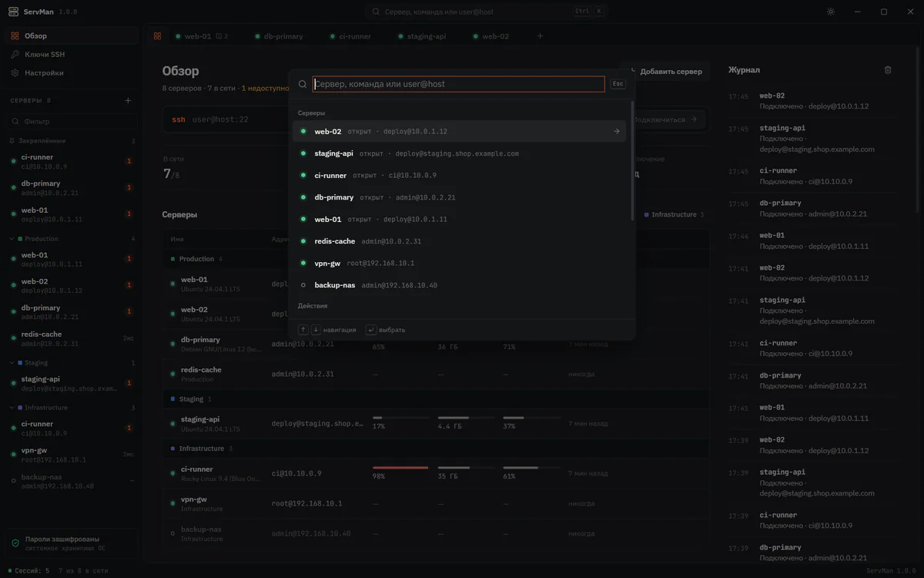Click the magnifier icon in command palette
Screen dimensions: 924x578
click(x=303, y=84)
